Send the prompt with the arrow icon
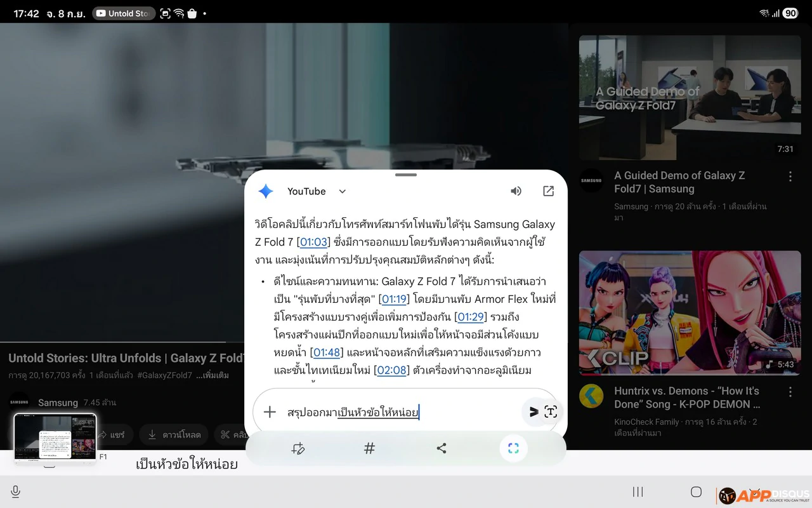The width and height of the screenshot is (812, 508). (x=534, y=412)
